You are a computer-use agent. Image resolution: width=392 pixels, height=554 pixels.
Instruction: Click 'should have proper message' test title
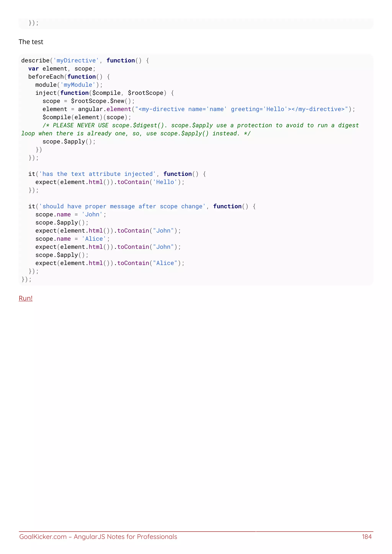[122, 207]
